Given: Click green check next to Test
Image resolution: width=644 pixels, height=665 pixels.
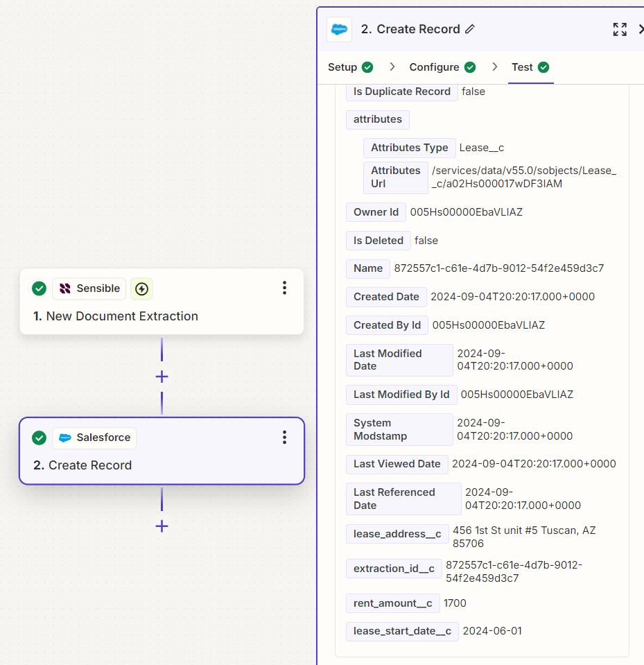Looking at the screenshot, I should coord(543,67).
